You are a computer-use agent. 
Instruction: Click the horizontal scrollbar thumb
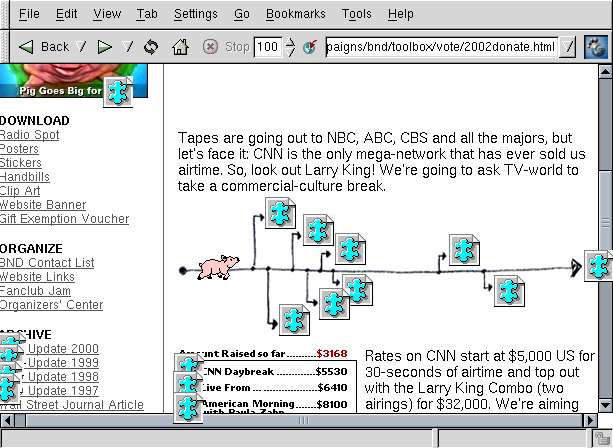(x=304, y=421)
